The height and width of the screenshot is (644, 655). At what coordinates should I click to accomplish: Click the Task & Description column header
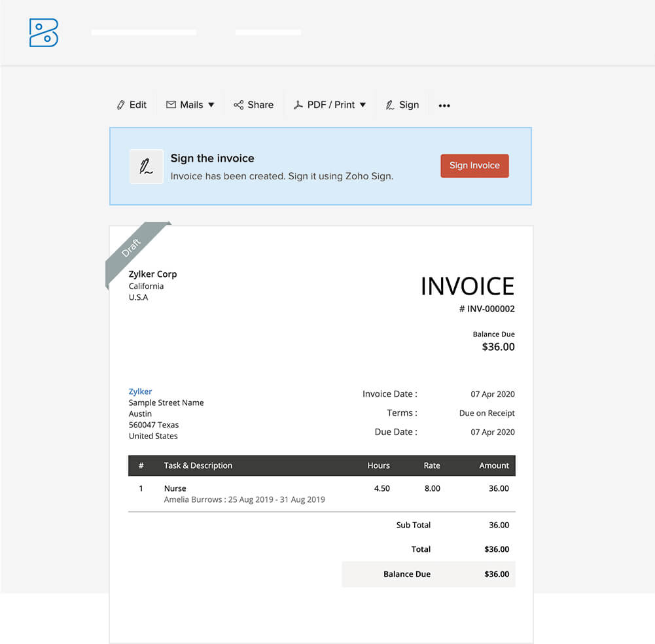(198, 465)
